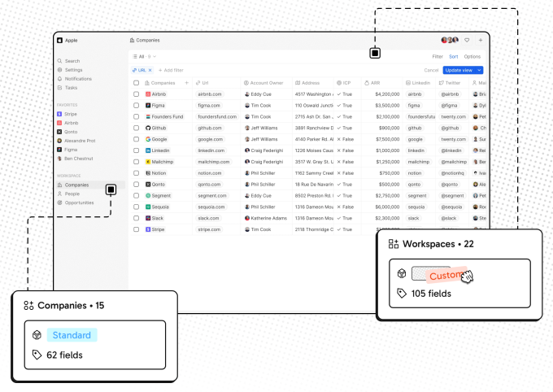Open the Update view dropdown arrow
The image size is (553, 392).
[x=480, y=71]
